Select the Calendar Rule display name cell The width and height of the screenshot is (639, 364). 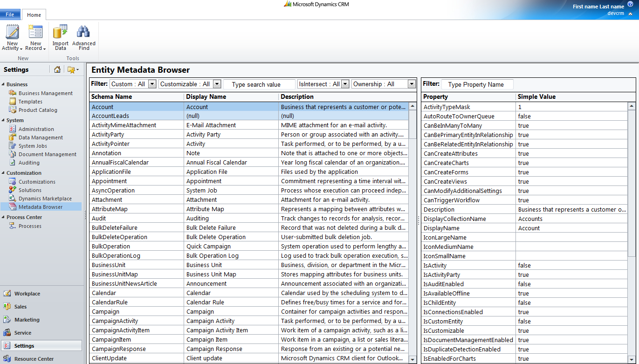[231, 302]
